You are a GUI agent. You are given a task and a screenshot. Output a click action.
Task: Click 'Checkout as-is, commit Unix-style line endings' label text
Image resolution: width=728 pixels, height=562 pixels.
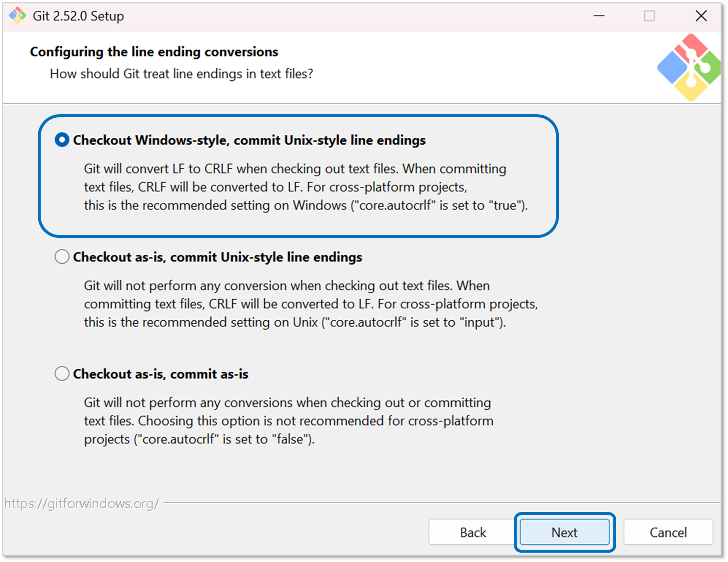tap(217, 257)
